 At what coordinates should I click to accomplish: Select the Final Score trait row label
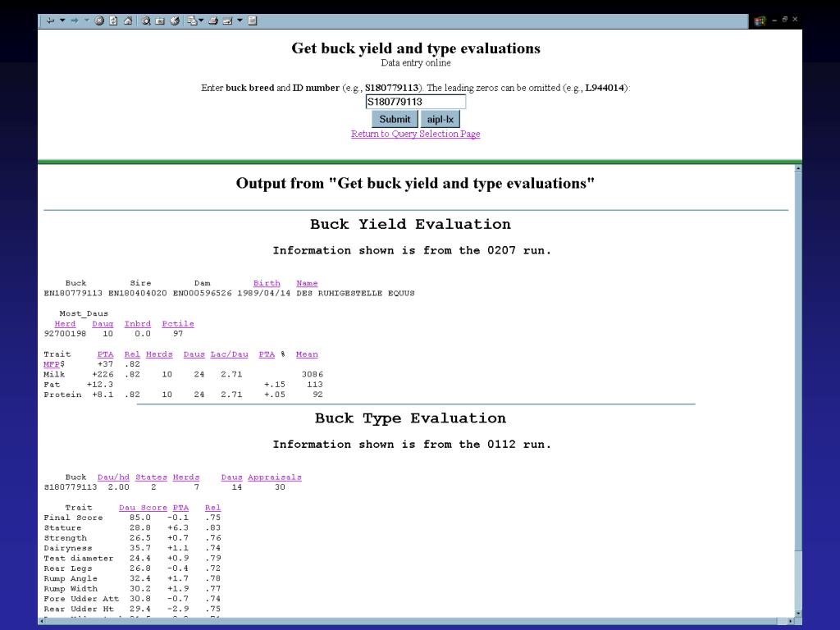pyautogui.click(x=73, y=518)
